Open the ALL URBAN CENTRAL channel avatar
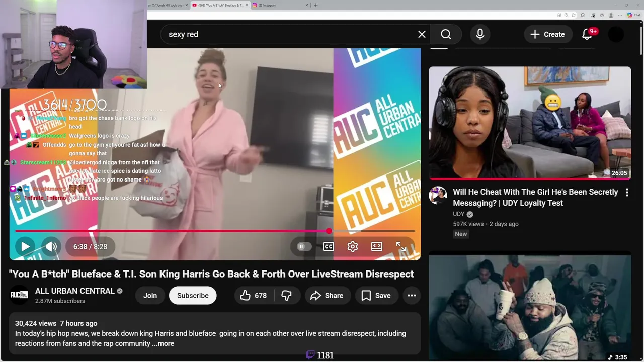 [19, 295]
